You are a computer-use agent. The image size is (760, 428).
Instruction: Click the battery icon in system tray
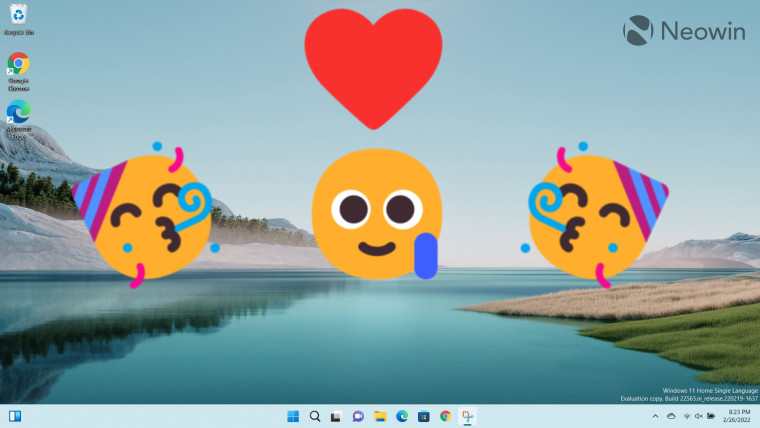click(x=710, y=416)
